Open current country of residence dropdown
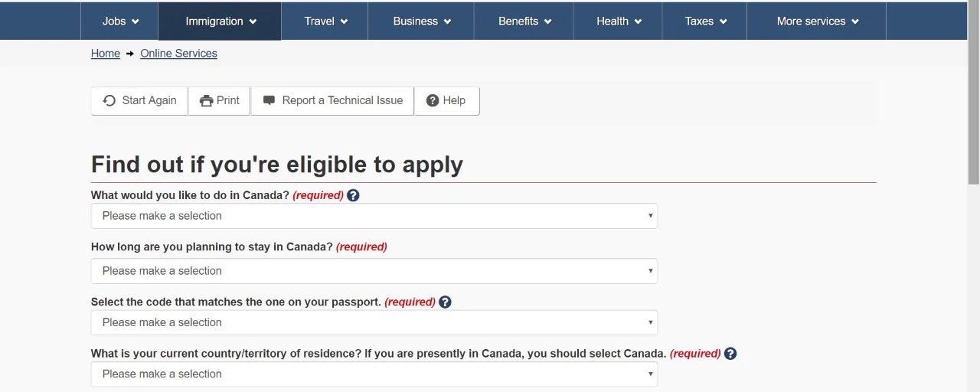The image size is (980, 392). pos(374,374)
